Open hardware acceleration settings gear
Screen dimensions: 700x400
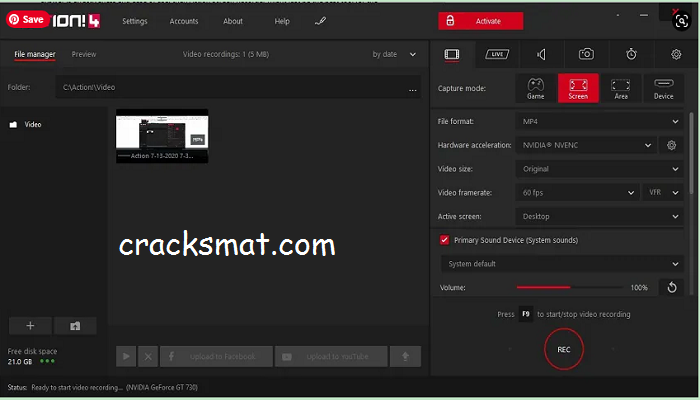(x=671, y=145)
